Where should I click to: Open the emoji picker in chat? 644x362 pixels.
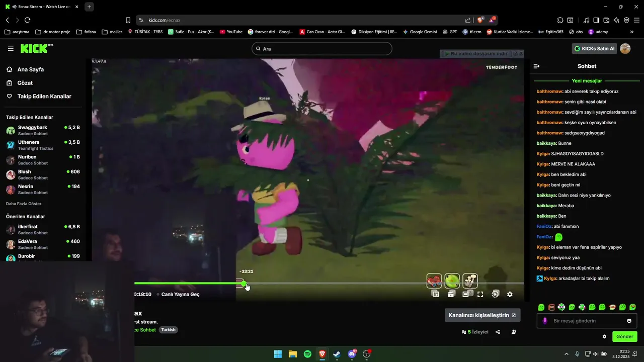629,321
